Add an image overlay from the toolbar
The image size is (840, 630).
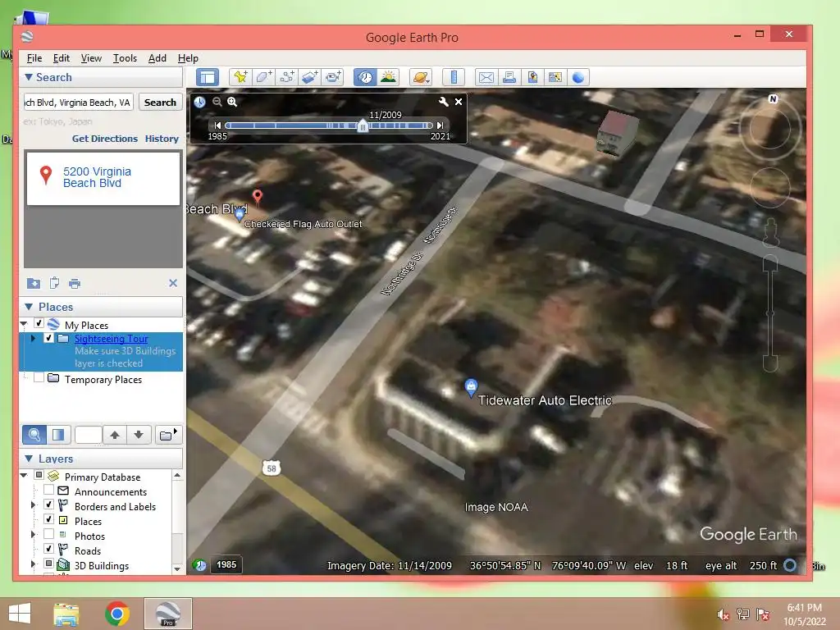[x=309, y=77]
